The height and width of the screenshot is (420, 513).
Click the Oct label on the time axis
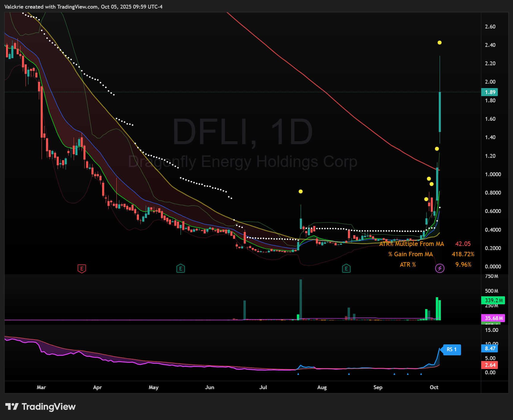point(434,387)
